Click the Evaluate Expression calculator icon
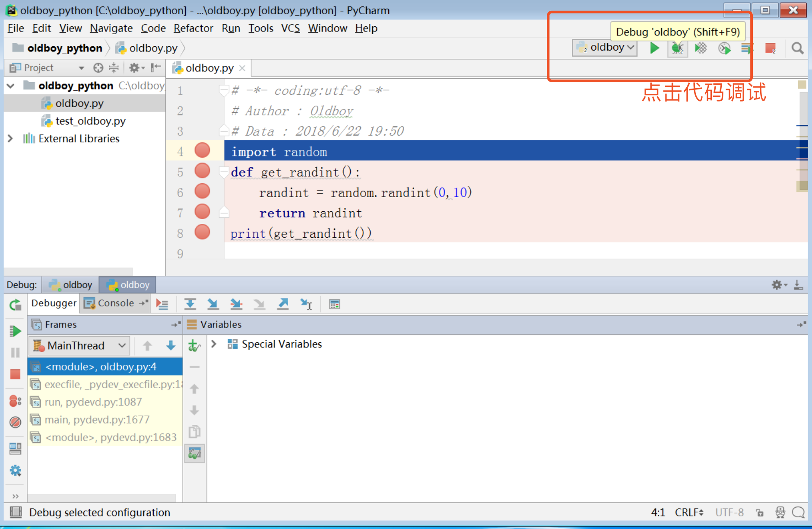 pyautogui.click(x=335, y=304)
